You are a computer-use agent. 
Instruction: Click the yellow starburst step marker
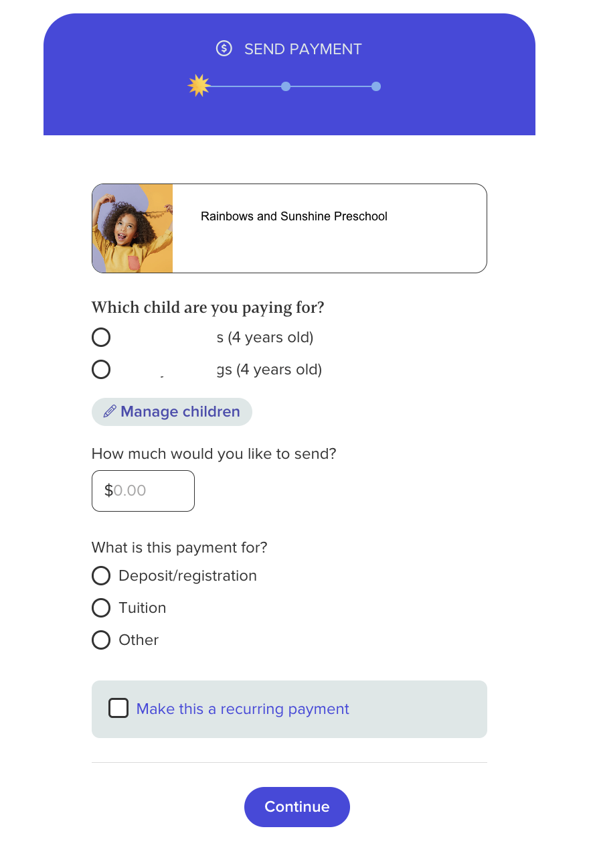coord(199,86)
